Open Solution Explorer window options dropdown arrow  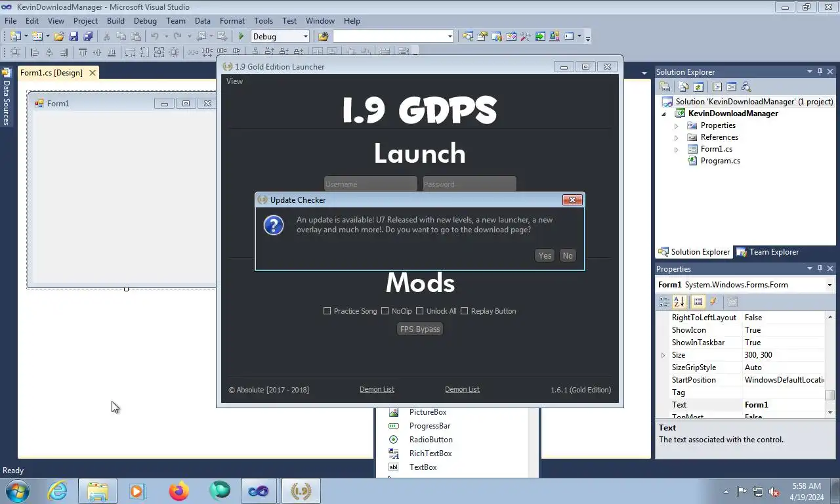point(809,72)
